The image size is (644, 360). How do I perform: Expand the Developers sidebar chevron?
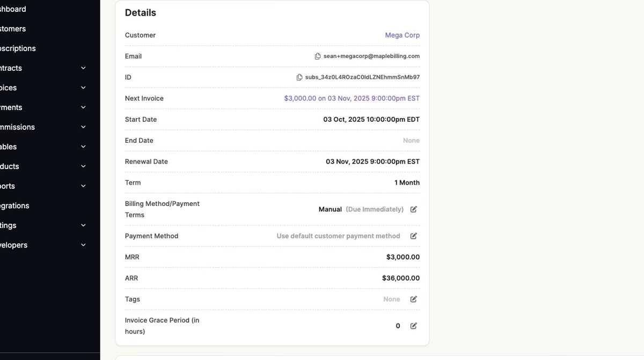83,245
